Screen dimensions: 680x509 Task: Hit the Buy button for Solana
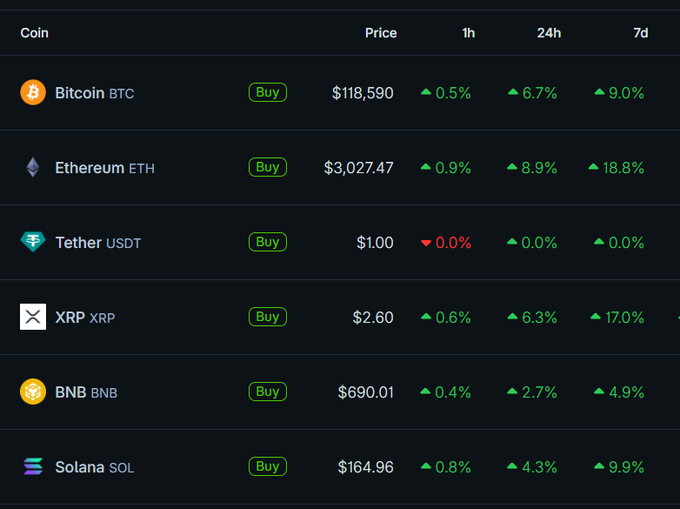point(267,467)
